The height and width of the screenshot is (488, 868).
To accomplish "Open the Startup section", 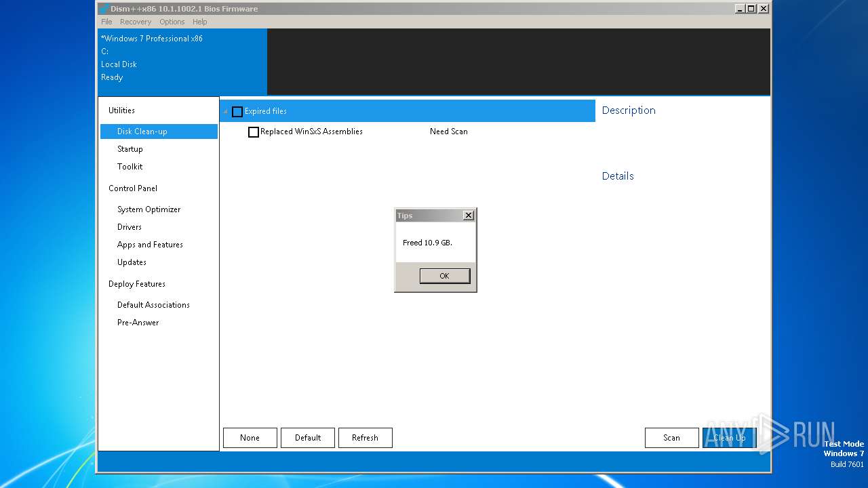I will click(x=130, y=149).
